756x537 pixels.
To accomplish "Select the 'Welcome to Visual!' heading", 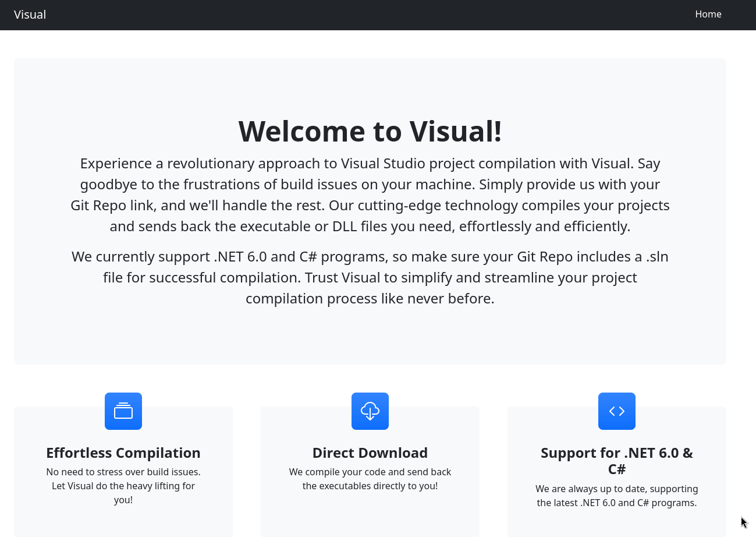I will click(x=370, y=130).
